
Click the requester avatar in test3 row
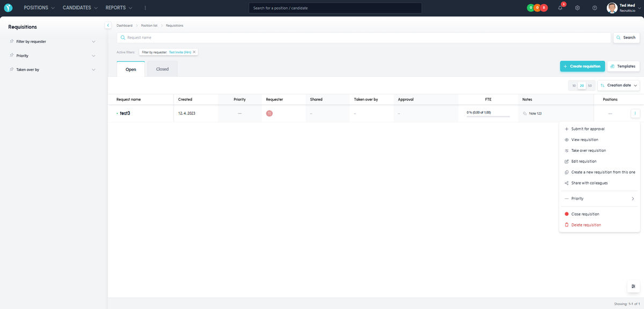pyautogui.click(x=269, y=113)
